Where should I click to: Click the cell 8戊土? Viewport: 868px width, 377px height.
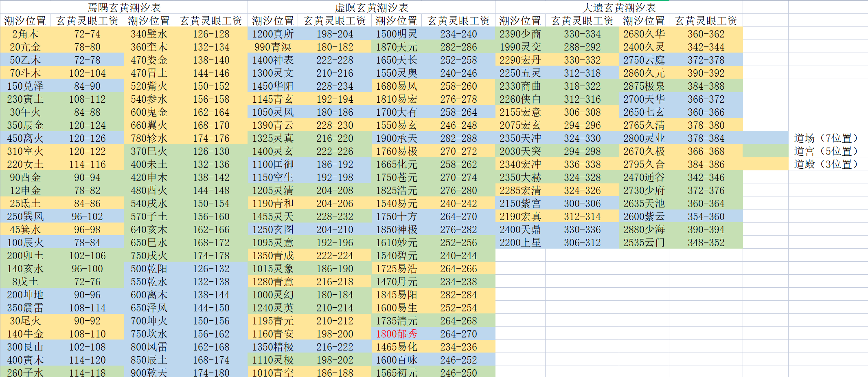(x=26, y=281)
